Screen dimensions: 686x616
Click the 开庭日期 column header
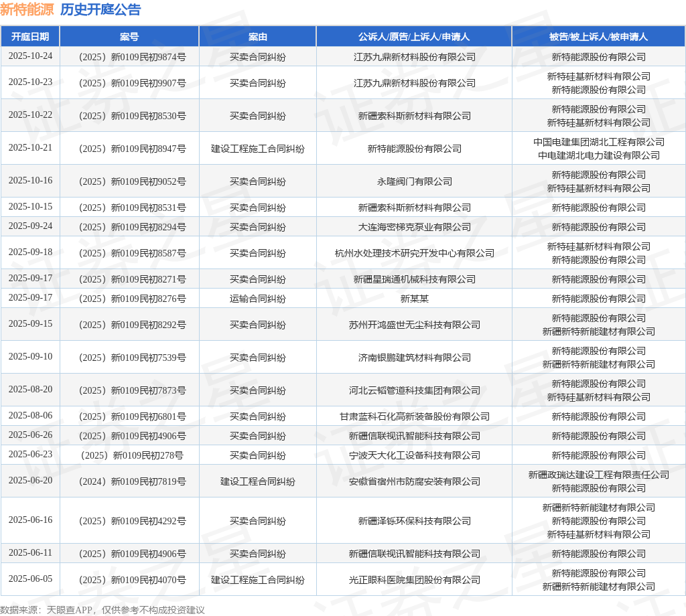coord(30,37)
